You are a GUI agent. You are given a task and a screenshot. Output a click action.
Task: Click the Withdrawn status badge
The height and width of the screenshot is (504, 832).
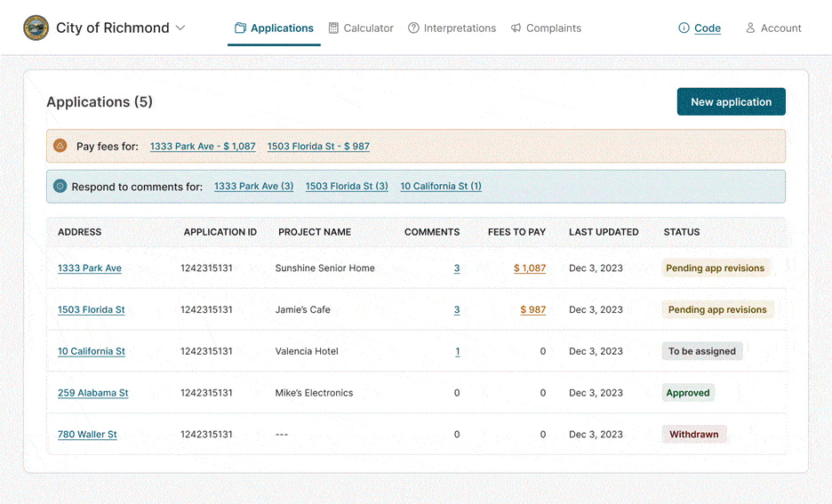click(694, 435)
